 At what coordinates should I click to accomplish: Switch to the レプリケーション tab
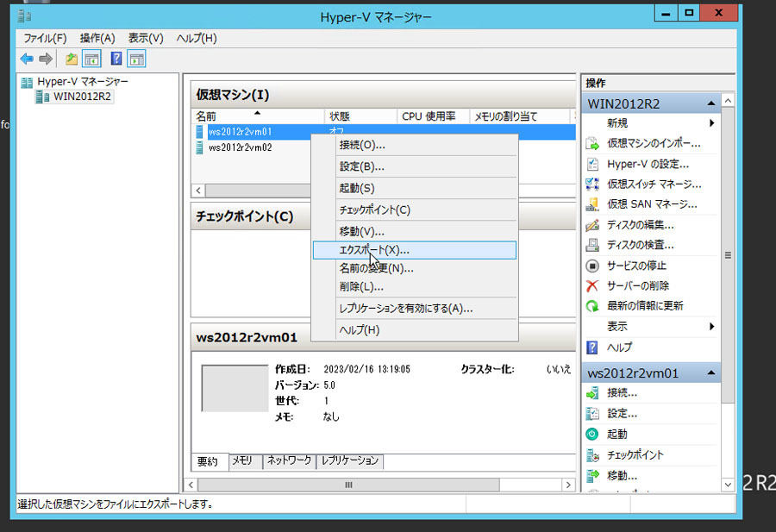(350, 460)
